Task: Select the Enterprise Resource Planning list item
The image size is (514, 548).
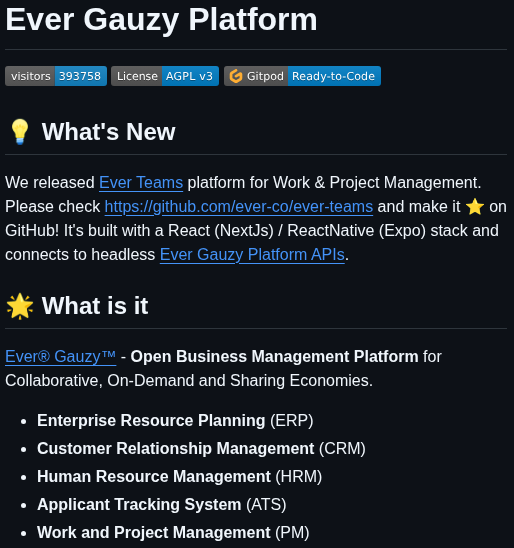Action: tap(175, 420)
